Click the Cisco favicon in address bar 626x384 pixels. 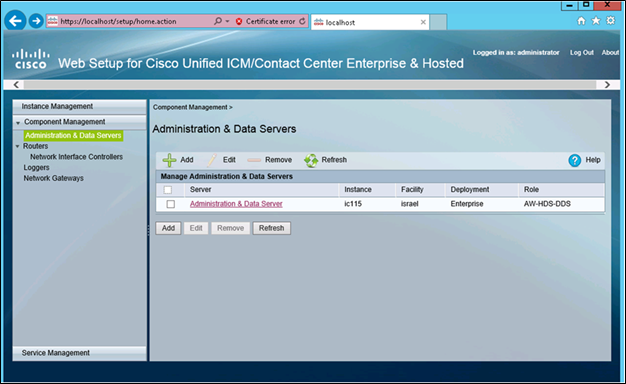pos(53,21)
